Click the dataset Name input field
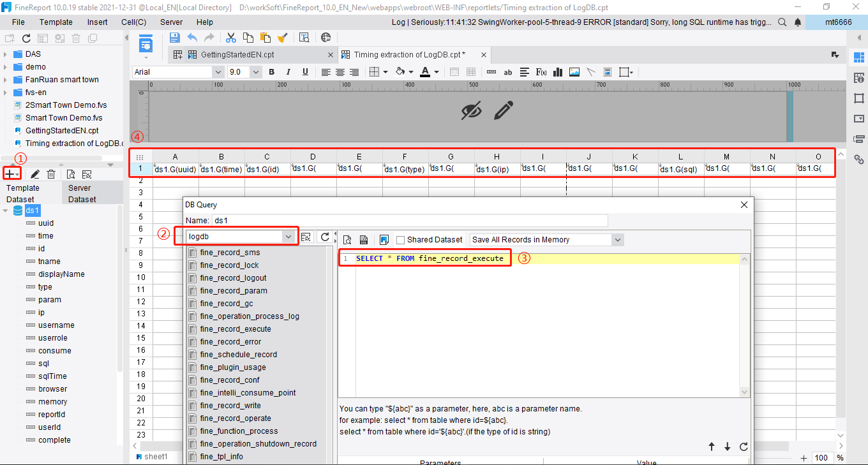This screenshot has width=868, height=465. coord(409,221)
